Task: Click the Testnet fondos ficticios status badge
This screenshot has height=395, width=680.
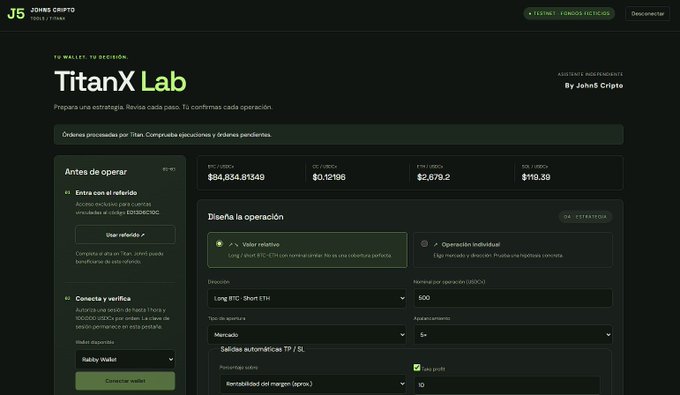Action: (569, 13)
